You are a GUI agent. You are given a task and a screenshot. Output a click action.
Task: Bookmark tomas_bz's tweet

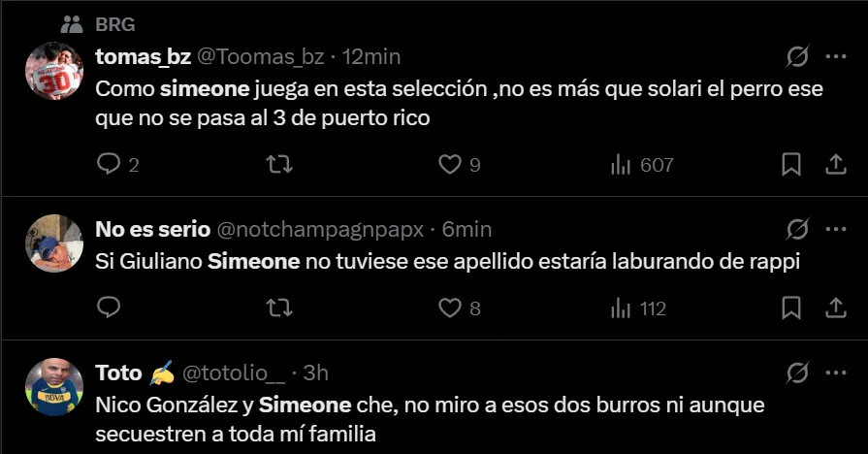click(x=791, y=165)
